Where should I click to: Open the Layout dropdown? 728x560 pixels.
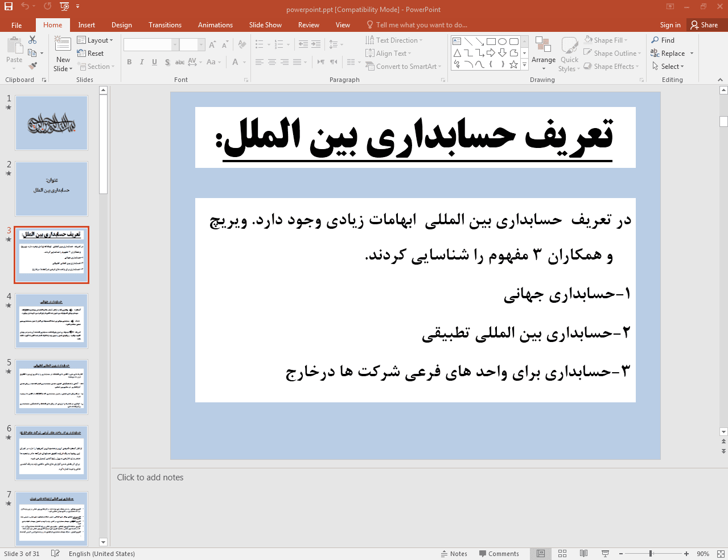tap(95, 40)
